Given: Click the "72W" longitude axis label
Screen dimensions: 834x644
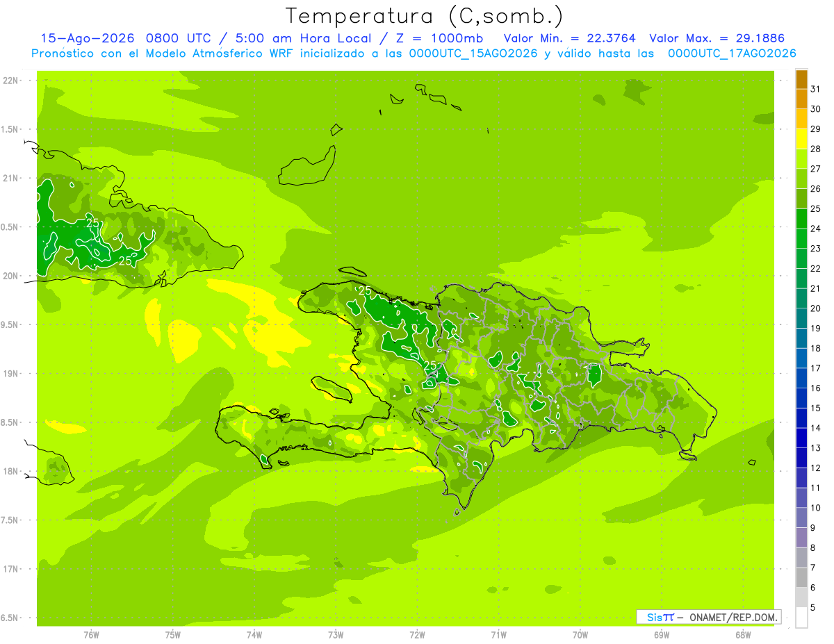Looking at the screenshot, I should click(x=417, y=634).
